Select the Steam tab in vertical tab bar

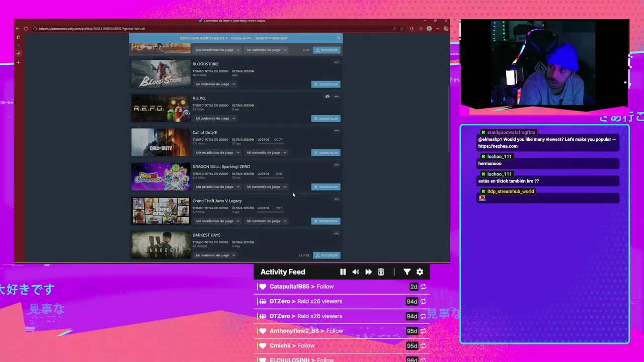[x=18, y=53]
